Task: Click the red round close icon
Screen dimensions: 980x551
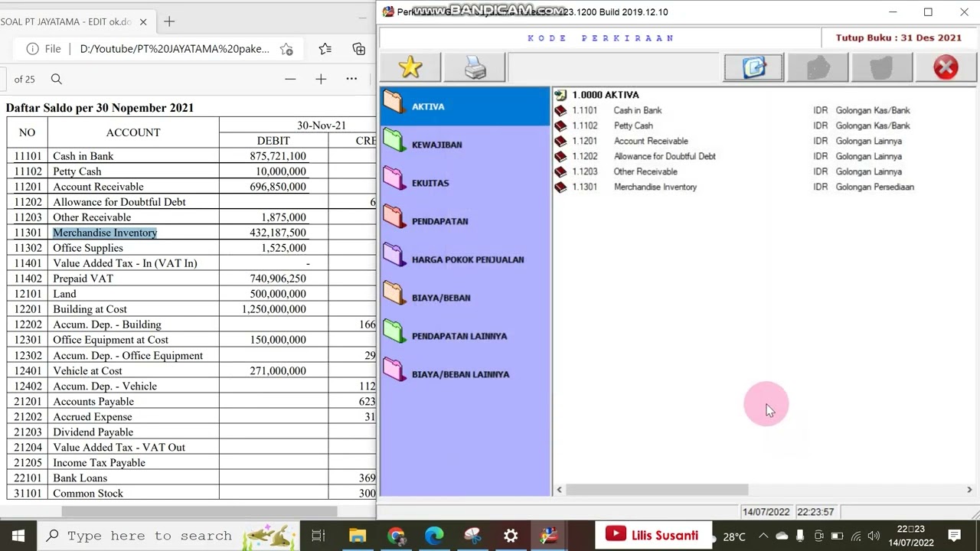Action: tap(946, 67)
